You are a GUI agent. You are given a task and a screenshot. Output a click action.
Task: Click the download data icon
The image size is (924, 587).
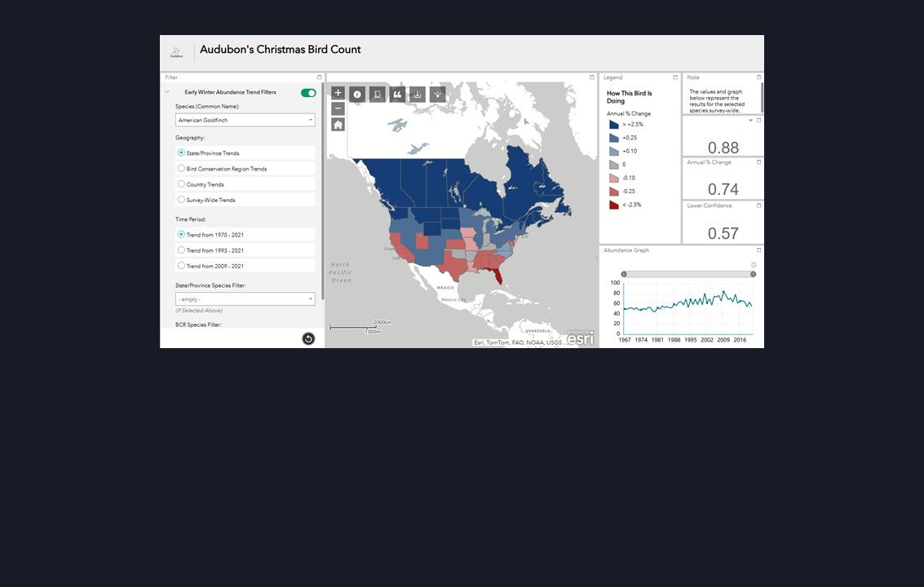pyautogui.click(x=418, y=95)
